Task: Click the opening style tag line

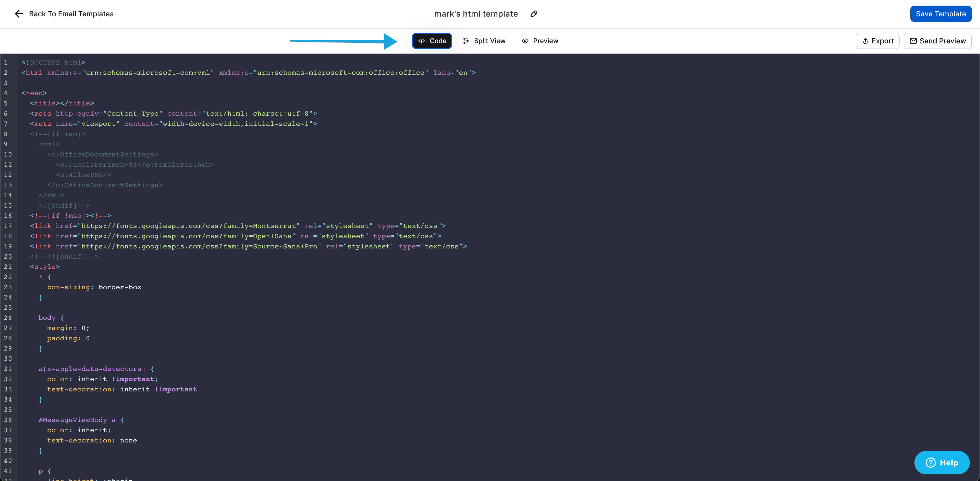Action: pos(45,267)
